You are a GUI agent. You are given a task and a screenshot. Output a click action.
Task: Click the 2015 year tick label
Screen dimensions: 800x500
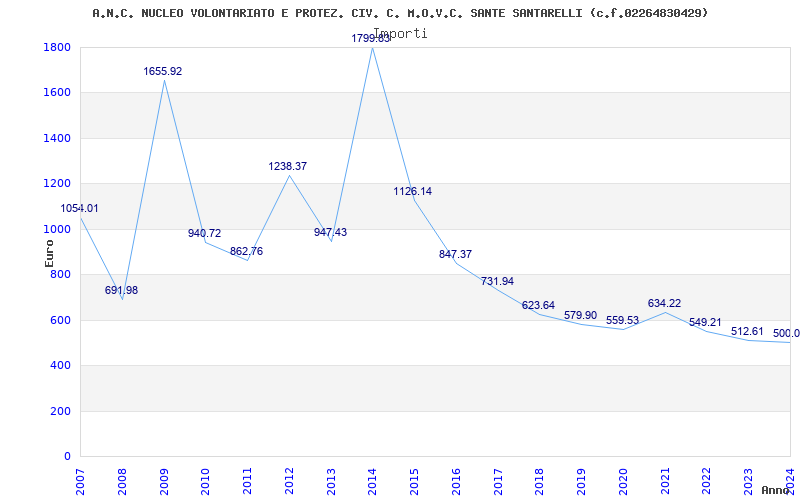click(415, 482)
